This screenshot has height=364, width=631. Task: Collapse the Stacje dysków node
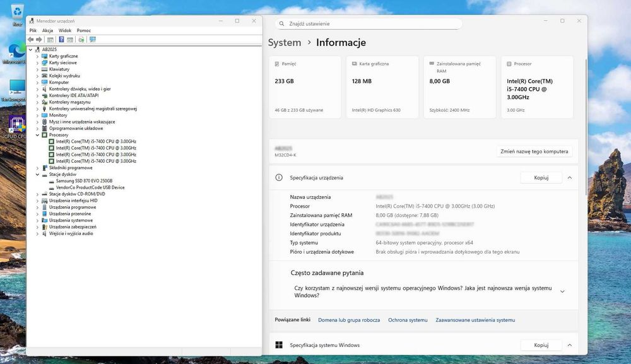[x=37, y=175]
